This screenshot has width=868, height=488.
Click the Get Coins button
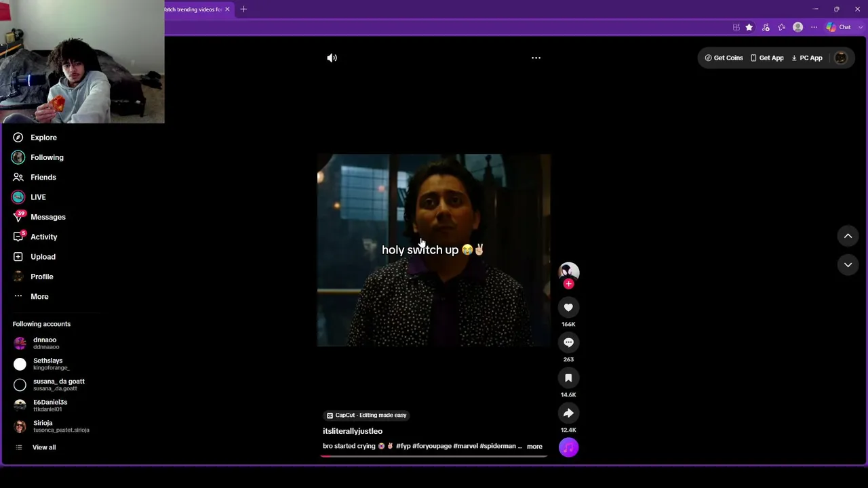[x=724, y=58]
